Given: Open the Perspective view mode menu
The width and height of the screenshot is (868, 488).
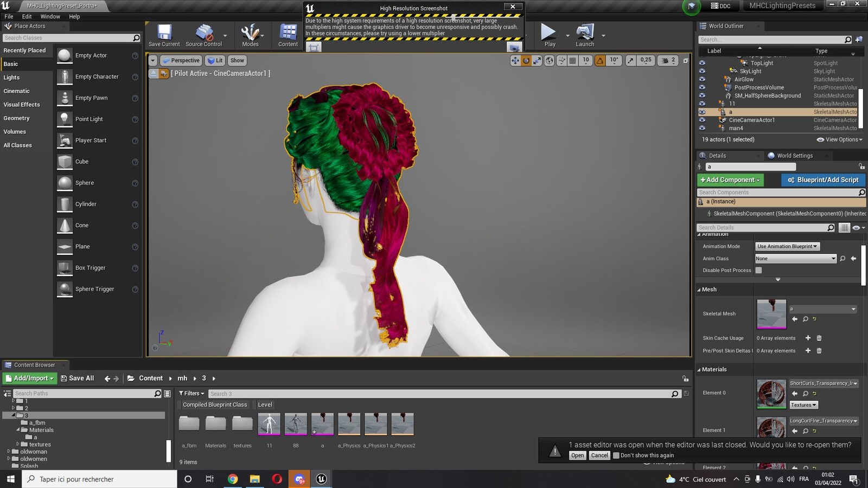Looking at the screenshot, I should tap(181, 61).
